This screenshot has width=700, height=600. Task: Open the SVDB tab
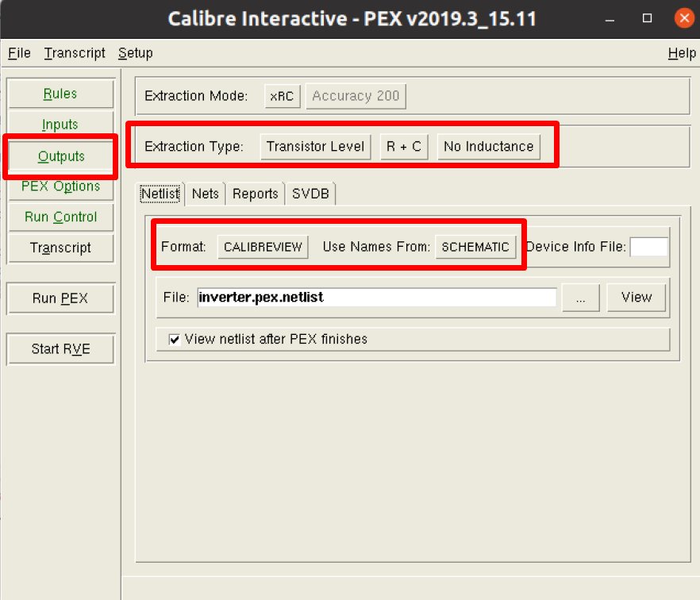[310, 193]
